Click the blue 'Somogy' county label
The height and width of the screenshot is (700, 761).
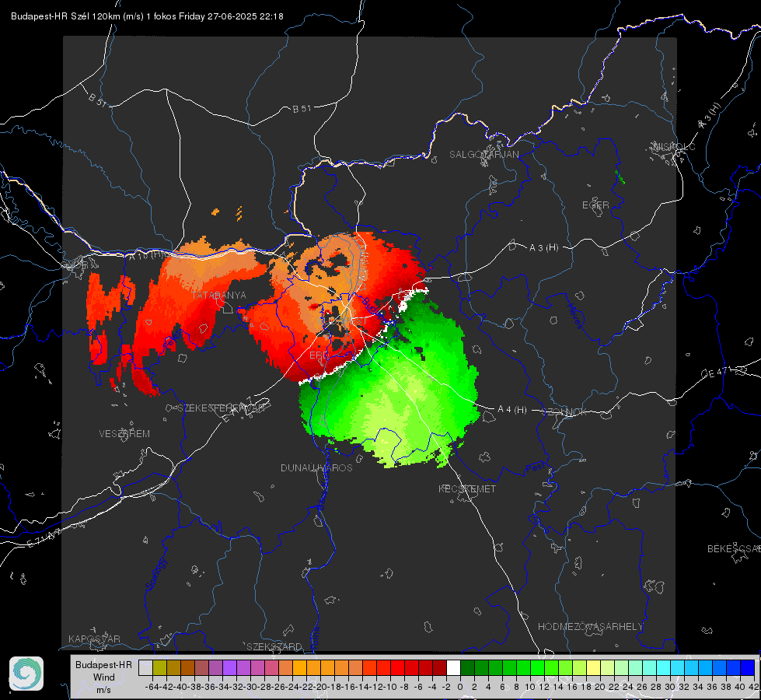[x=155, y=574]
